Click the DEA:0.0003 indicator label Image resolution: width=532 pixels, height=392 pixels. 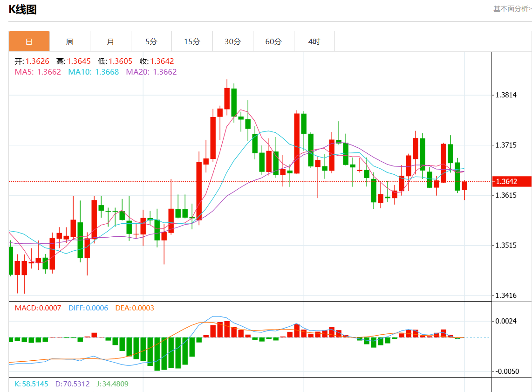pyautogui.click(x=135, y=308)
